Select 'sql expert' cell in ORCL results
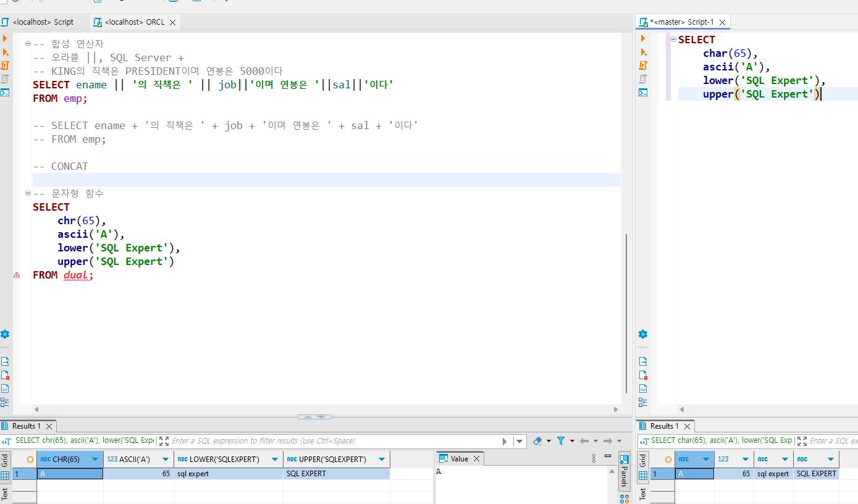The image size is (858, 504). point(229,474)
